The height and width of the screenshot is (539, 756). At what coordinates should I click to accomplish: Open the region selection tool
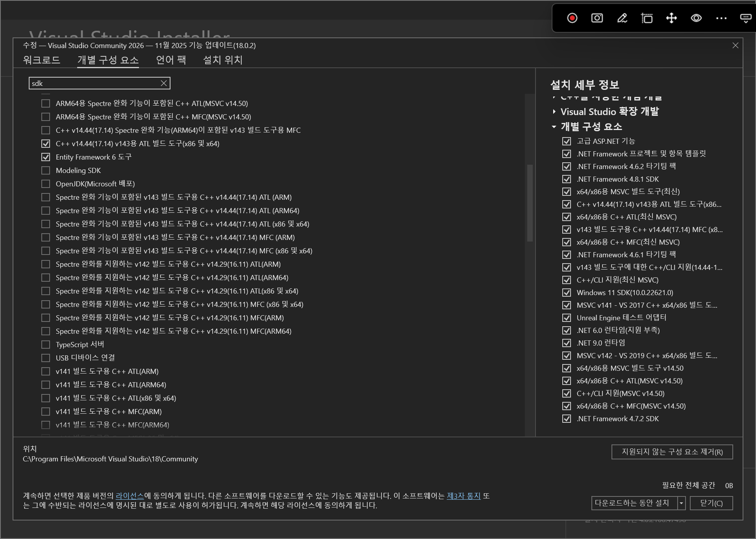click(x=646, y=18)
